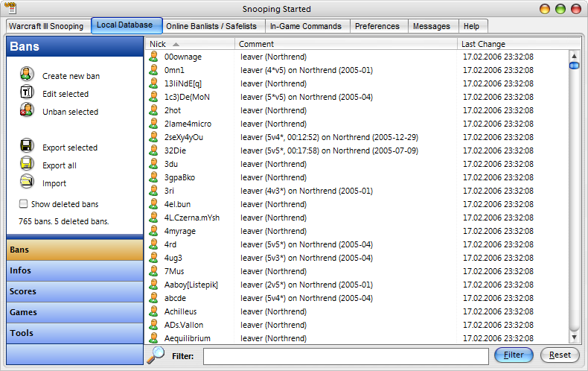Click user icon beside 2seXy4yOu
The image size is (588, 371).
pyautogui.click(x=153, y=137)
